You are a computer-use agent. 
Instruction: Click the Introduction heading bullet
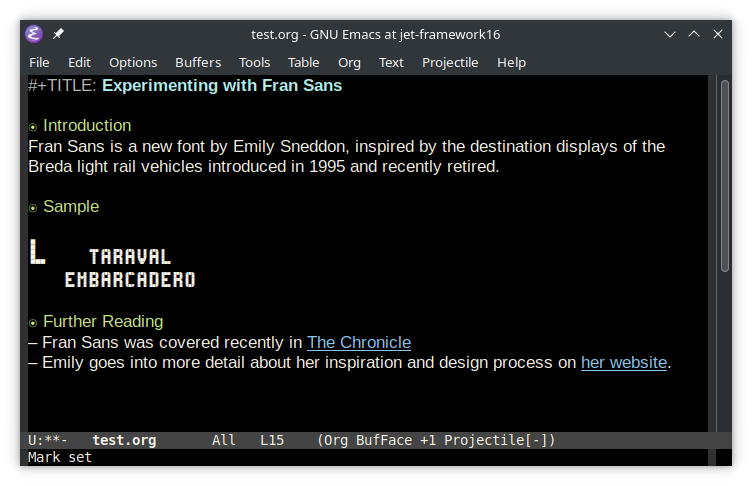[33, 127]
